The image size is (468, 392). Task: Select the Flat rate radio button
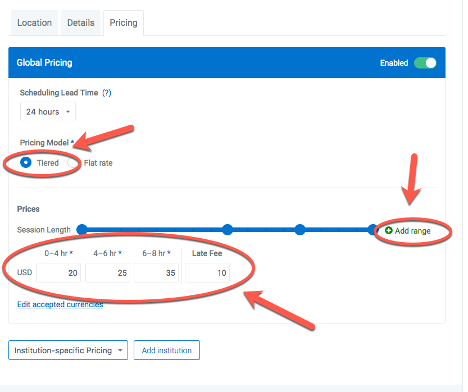coord(72,163)
